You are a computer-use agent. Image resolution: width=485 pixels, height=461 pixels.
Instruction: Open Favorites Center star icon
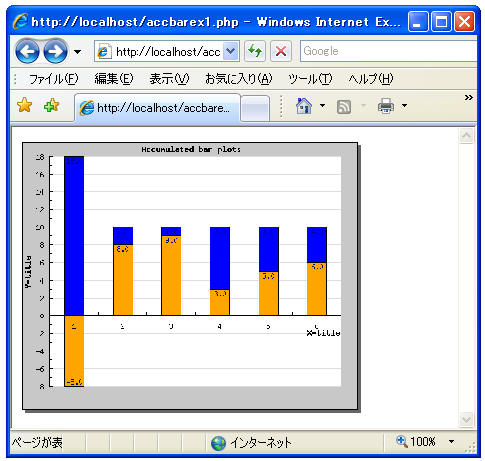click(x=25, y=105)
